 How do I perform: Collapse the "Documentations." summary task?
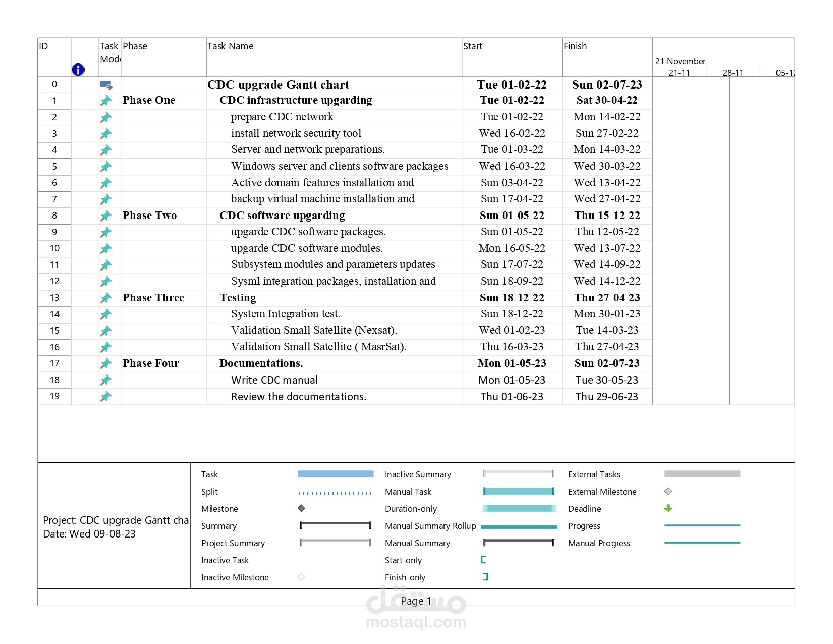tap(261, 363)
